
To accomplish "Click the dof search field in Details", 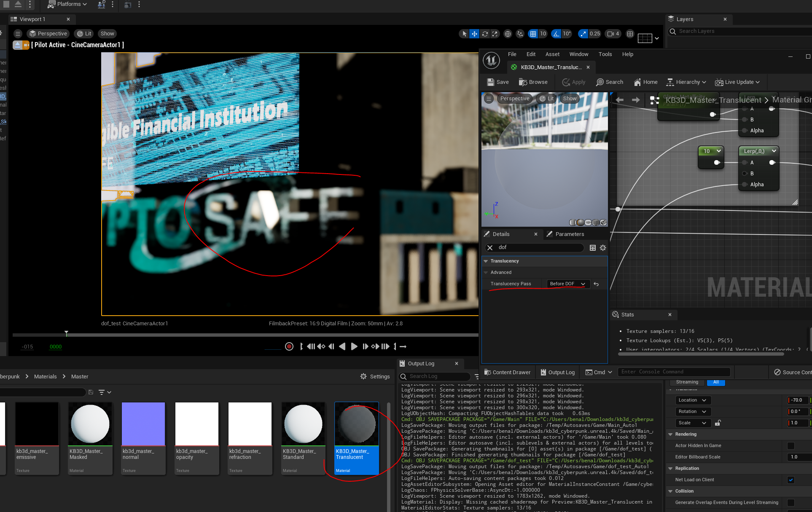I will 538,248.
